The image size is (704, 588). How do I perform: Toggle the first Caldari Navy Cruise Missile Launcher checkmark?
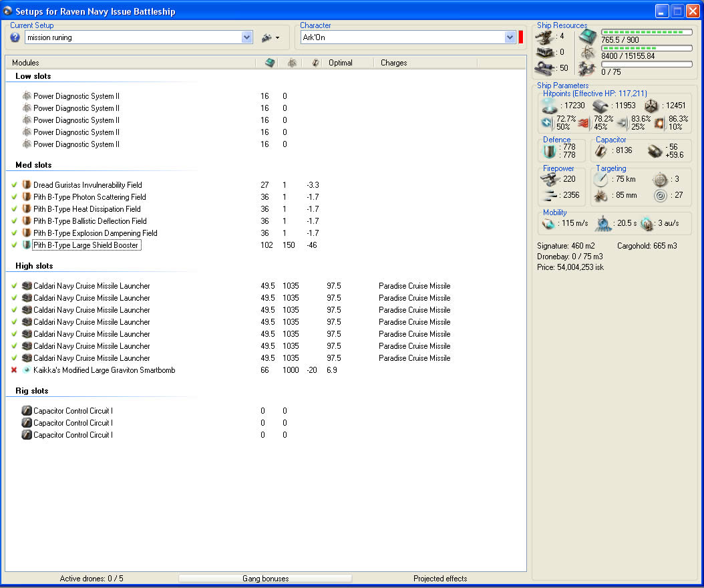coord(15,286)
